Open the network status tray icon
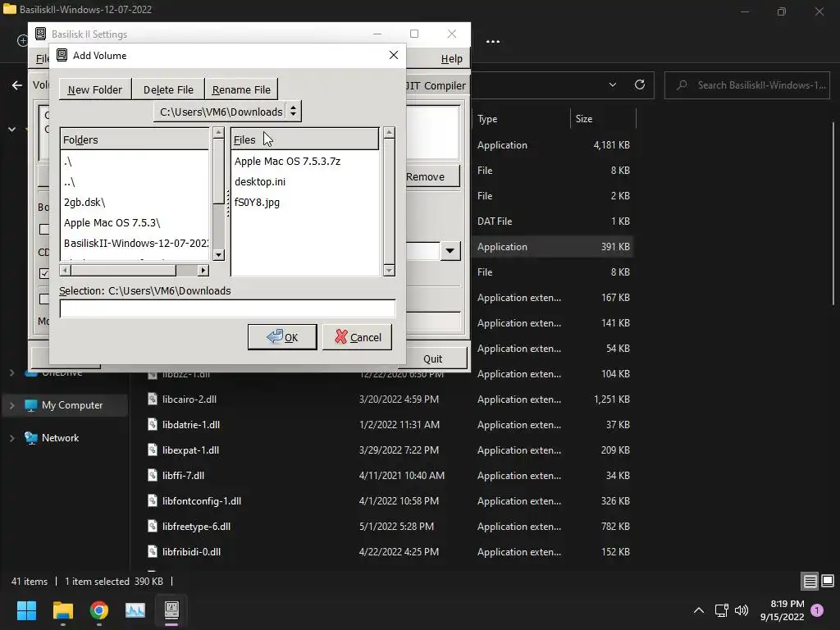The height and width of the screenshot is (630, 840). 722,610
